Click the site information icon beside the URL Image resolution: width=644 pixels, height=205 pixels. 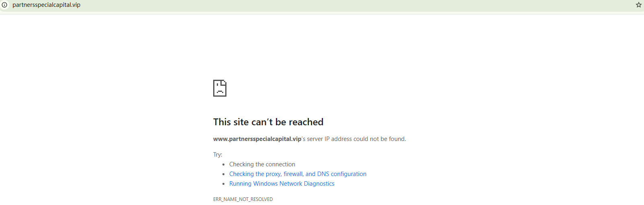click(4, 5)
